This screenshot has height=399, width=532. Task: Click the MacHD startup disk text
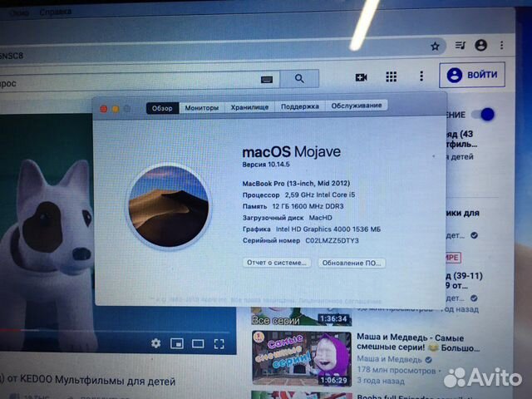click(x=321, y=218)
